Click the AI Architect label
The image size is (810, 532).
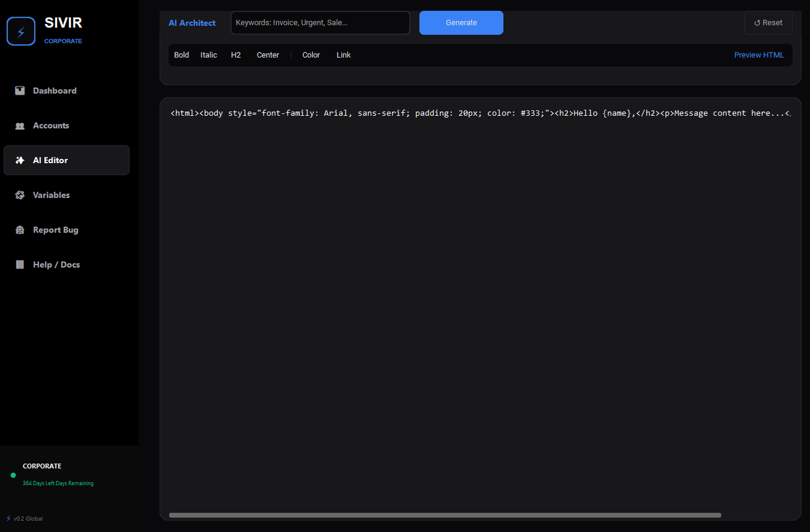(192, 23)
